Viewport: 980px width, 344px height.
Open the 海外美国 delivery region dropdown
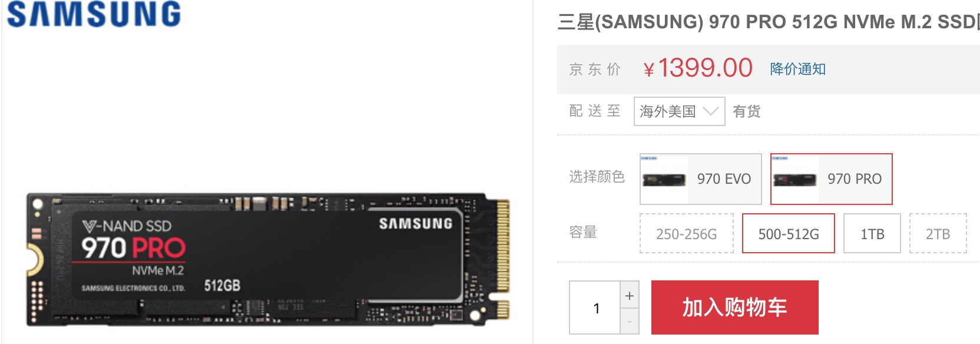[x=679, y=111]
